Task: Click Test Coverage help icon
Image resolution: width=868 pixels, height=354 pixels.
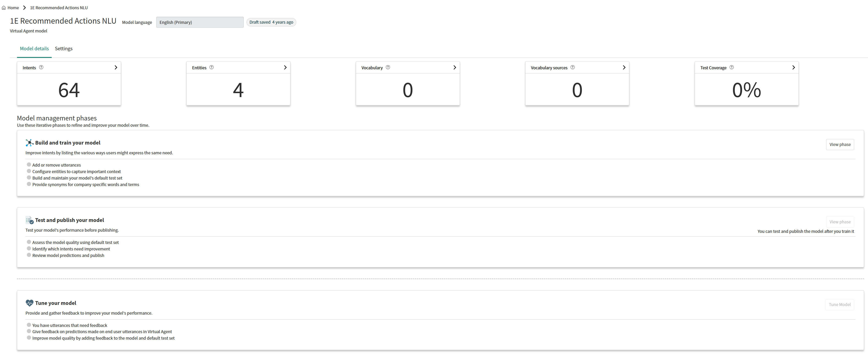Action: [731, 67]
